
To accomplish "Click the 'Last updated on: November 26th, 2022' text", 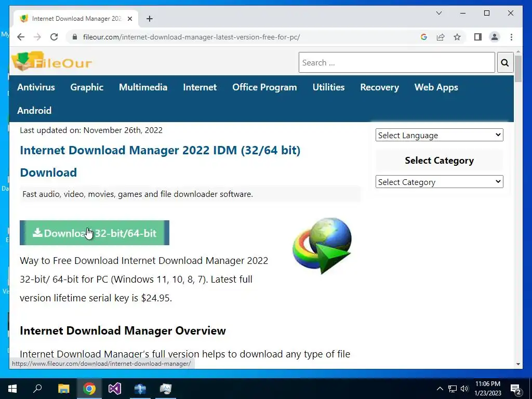I will pyautogui.click(x=91, y=130).
